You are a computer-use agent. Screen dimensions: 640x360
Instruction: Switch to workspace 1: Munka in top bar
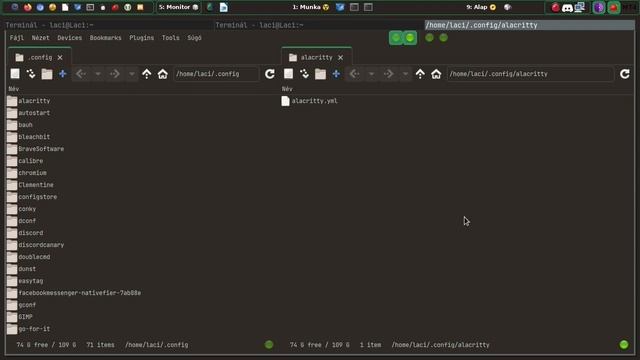click(311, 7)
